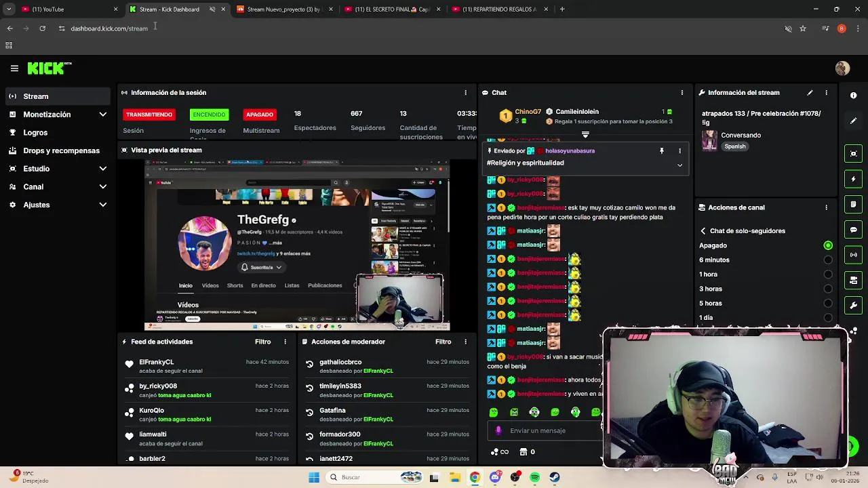Image resolution: width=868 pixels, height=488 pixels.
Task: Switch to the REPARTIENDO REGALOS browser tab
Action: (x=500, y=9)
